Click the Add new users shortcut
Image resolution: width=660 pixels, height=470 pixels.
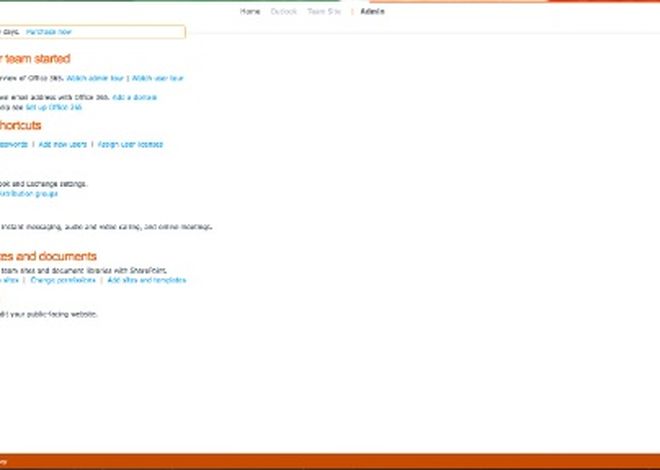[x=62, y=144]
